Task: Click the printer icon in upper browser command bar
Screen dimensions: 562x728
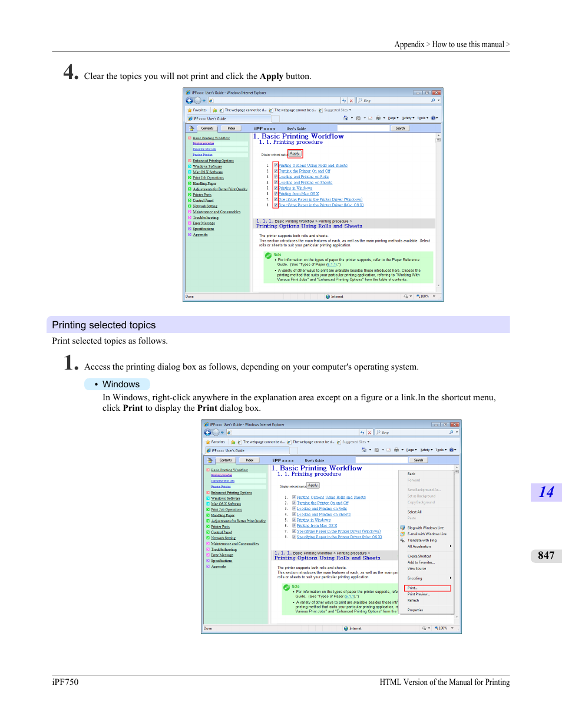Action: (378, 118)
